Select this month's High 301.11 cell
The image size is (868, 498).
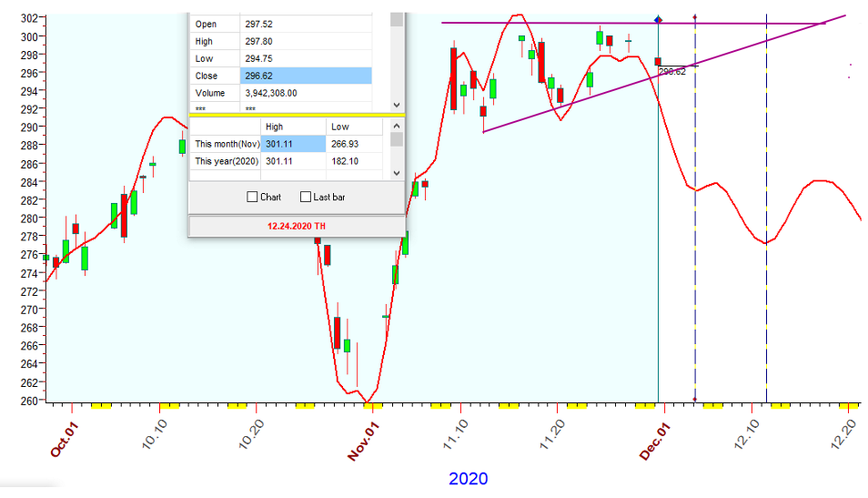[x=292, y=144]
